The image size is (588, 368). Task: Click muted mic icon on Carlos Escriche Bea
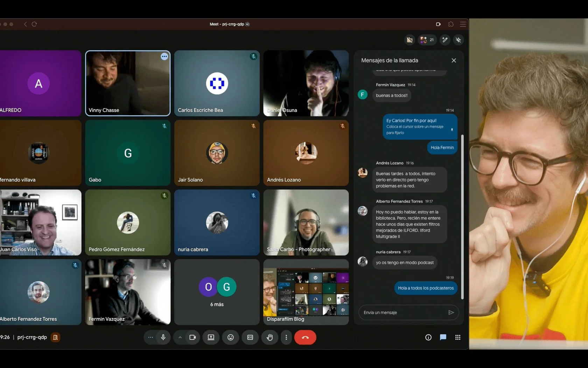coord(253,56)
